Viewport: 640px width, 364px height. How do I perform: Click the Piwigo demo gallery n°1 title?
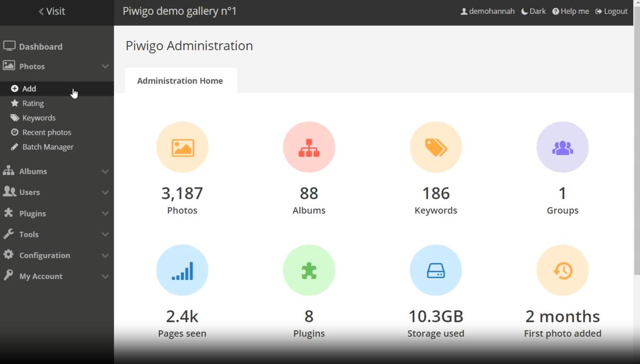180,11
